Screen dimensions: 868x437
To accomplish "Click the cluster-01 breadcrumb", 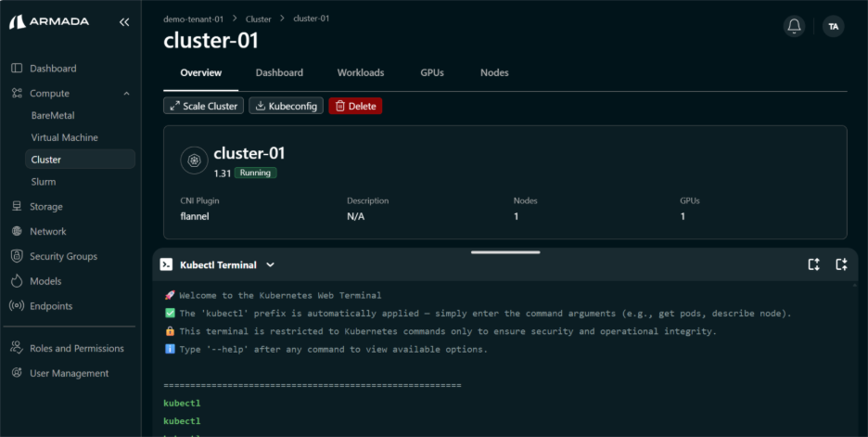I will pyautogui.click(x=311, y=19).
